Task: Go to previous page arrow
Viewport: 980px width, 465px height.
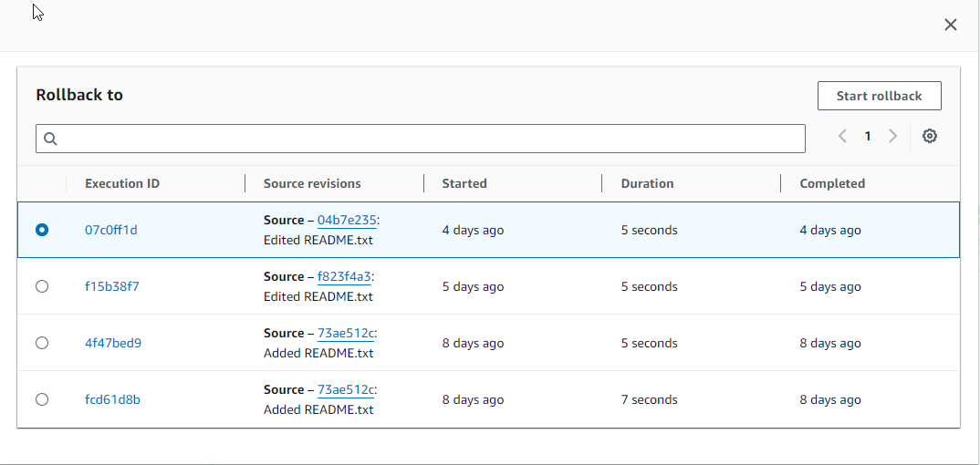Action: click(842, 136)
